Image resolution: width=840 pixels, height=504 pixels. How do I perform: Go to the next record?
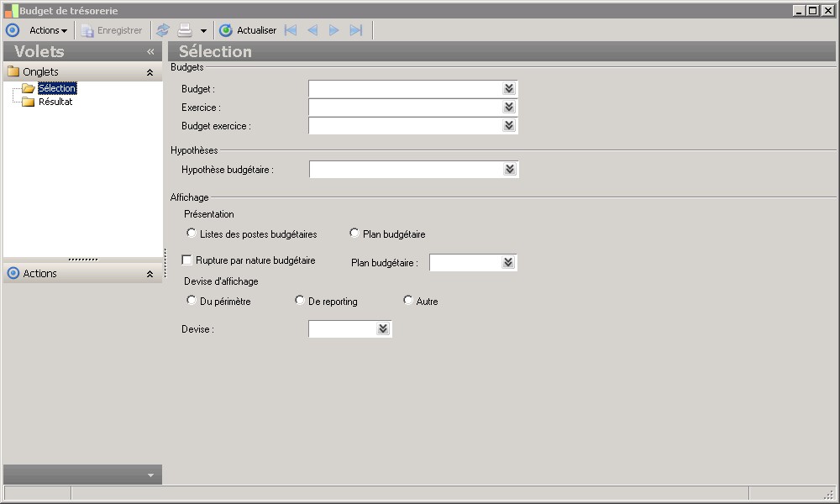tap(333, 30)
